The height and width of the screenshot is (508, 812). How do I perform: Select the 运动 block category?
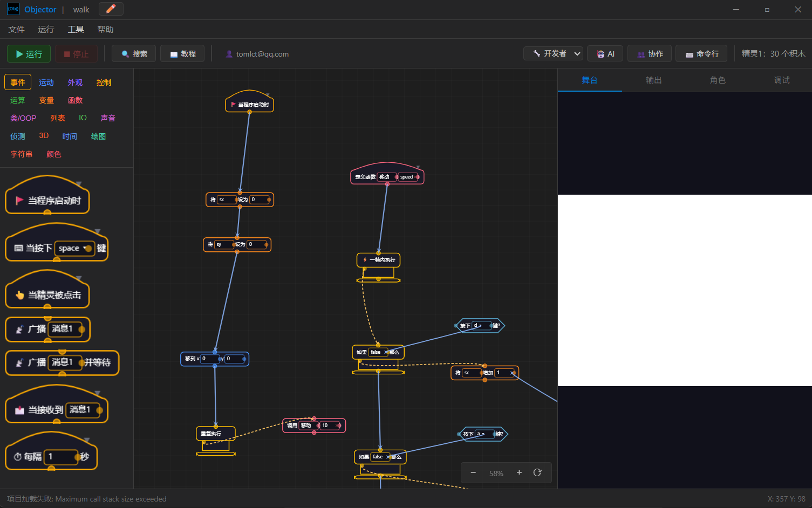46,83
